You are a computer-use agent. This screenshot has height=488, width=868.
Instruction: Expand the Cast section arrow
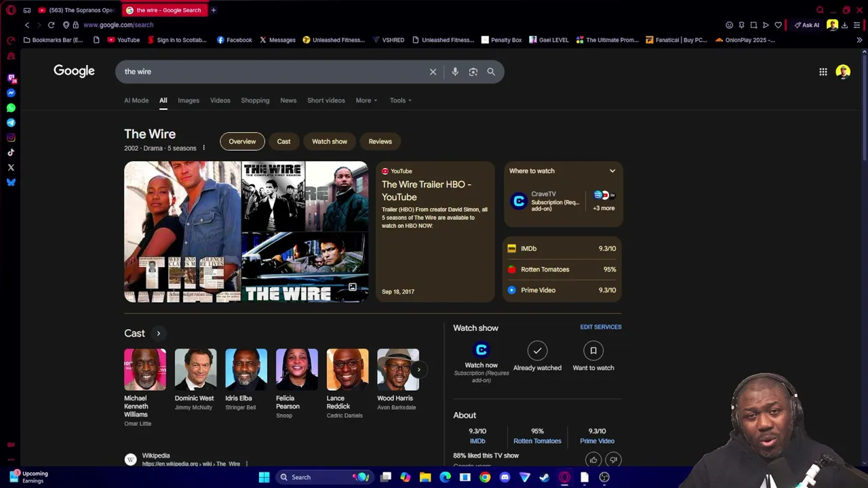[x=158, y=333]
